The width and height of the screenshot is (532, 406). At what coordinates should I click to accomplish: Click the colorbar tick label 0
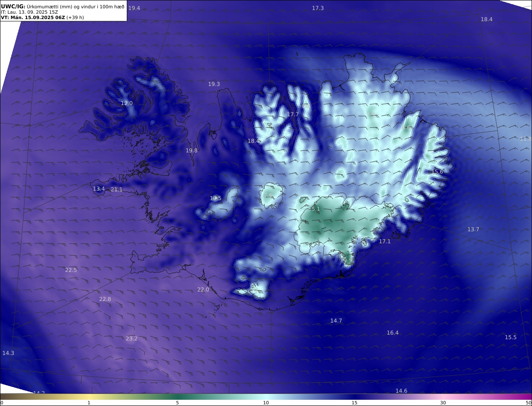point(2,403)
